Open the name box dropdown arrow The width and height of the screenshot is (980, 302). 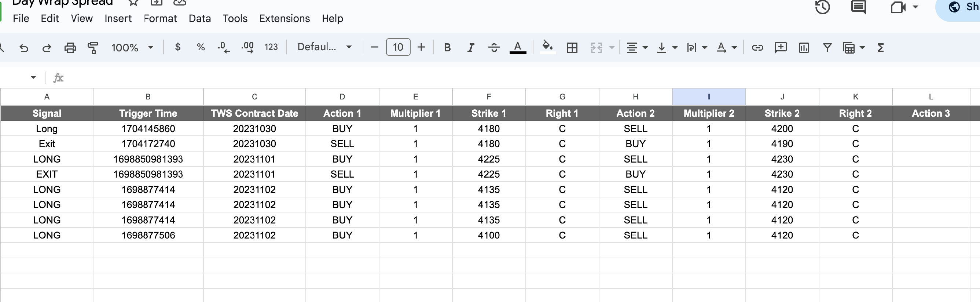point(33,77)
